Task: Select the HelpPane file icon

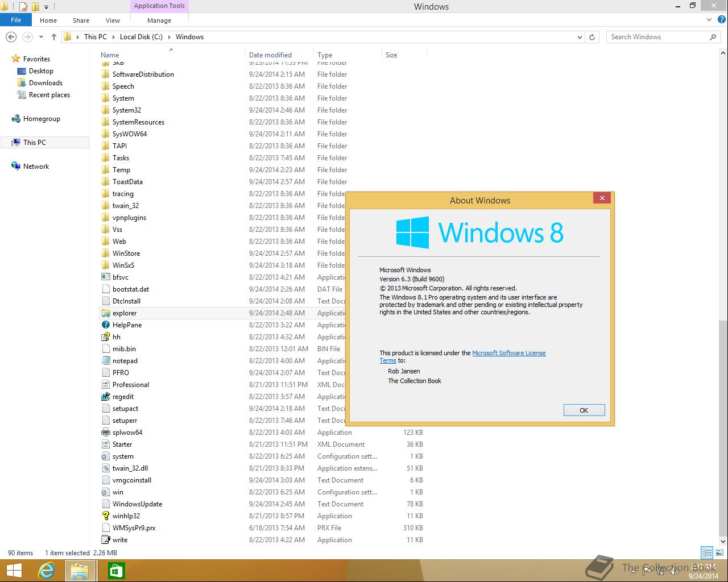Action: 105,325
